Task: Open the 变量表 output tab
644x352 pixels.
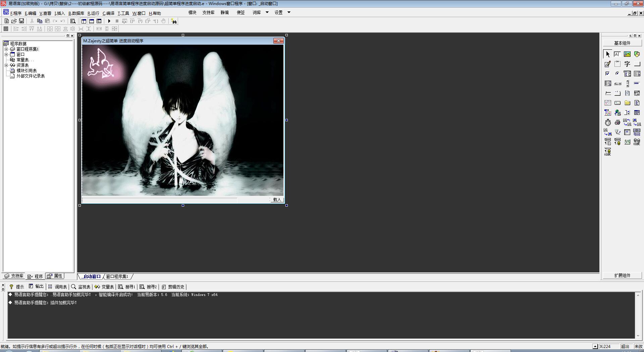Action: [104, 287]
